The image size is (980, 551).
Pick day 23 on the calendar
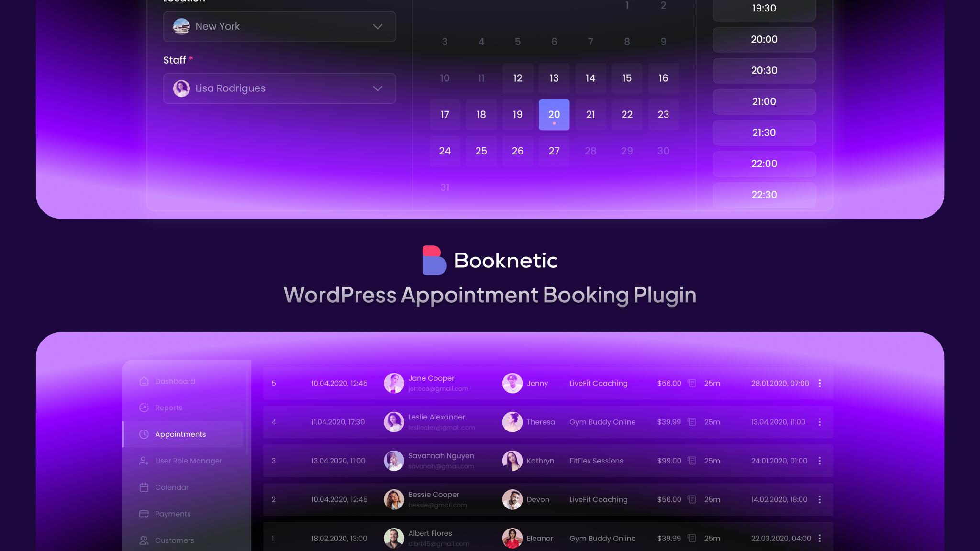click(663, 115)
